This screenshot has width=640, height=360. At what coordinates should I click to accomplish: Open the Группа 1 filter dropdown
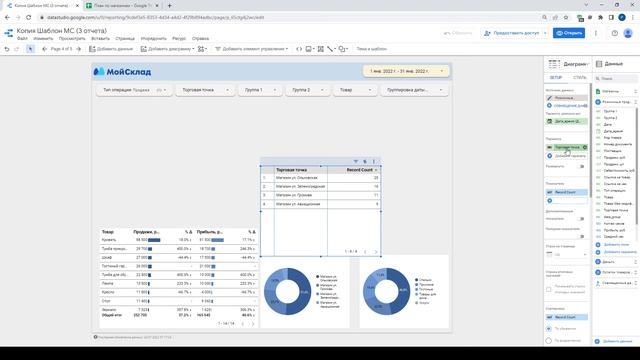[x=260, y=90]
